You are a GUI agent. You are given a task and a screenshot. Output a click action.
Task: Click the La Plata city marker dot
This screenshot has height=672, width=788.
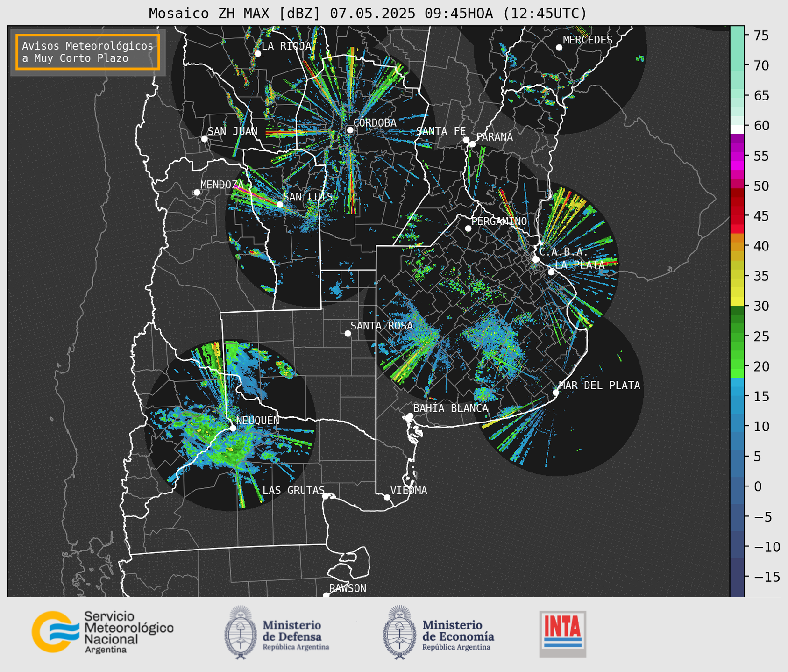tap(551, 272)
